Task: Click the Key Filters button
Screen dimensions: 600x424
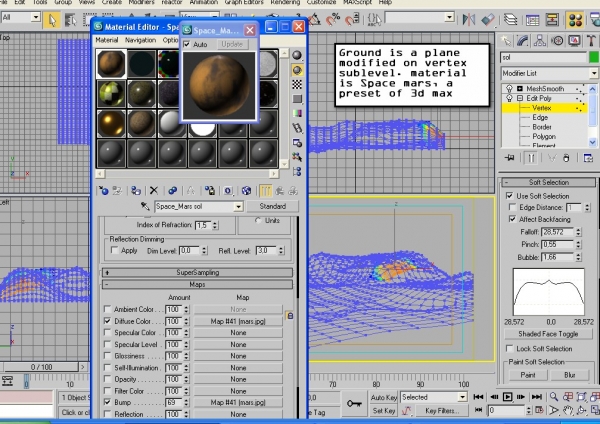Action: (440, 411)
